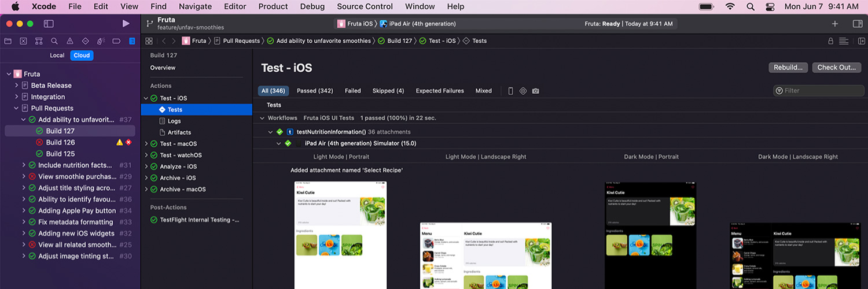
Task: Expand Integration workflow
Action: coord(16,97)
